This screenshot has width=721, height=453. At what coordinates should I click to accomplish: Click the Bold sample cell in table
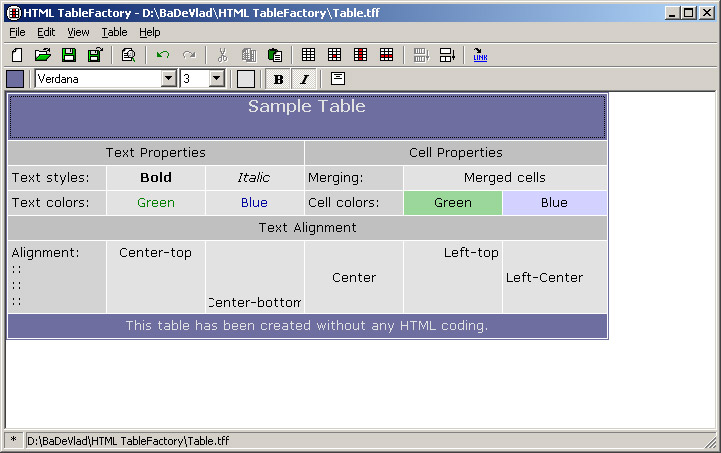pyautogui.click(x=156, y=178)
